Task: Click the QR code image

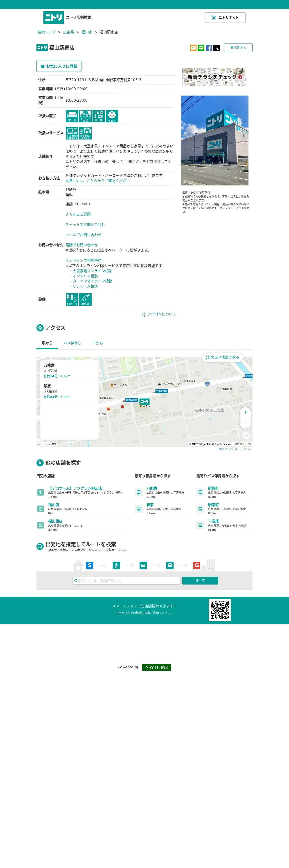Action: coord(220,610)
